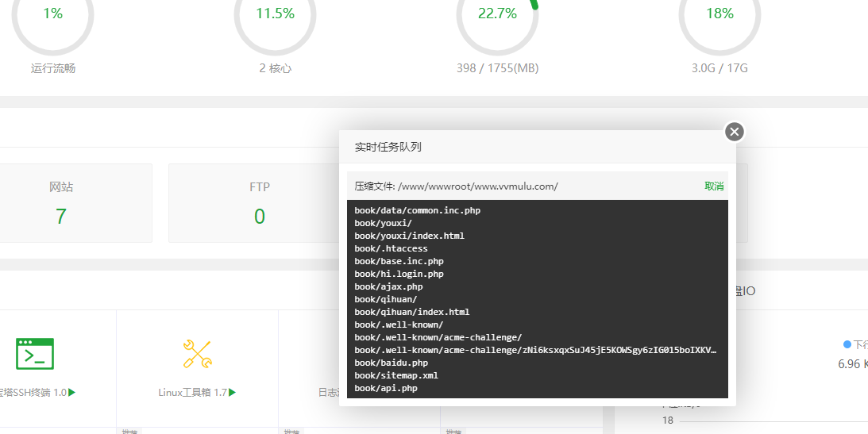
Task: Select the long acme-challenge token line
Action: tap(536, 351)
